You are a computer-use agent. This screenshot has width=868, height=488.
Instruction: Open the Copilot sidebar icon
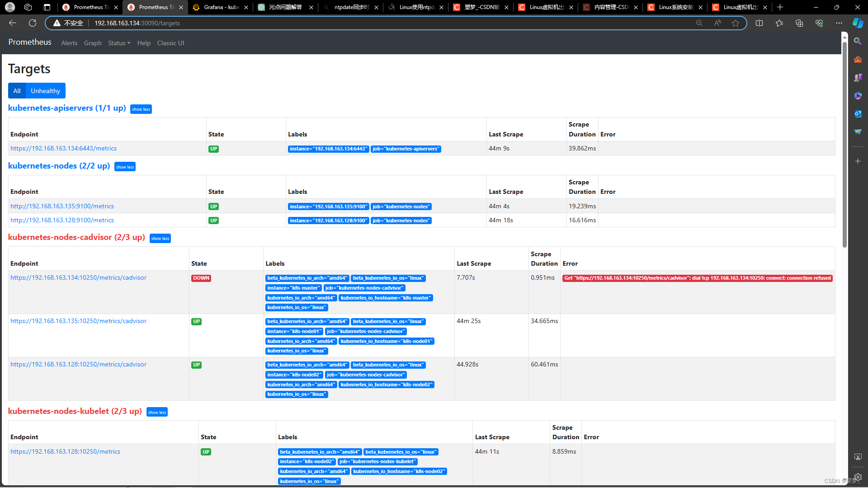pos(858,23)
